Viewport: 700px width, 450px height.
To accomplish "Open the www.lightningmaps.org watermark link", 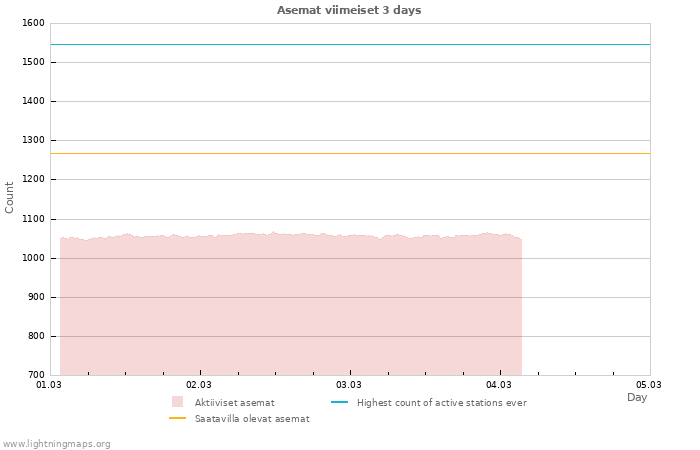I will click(57, 443).
